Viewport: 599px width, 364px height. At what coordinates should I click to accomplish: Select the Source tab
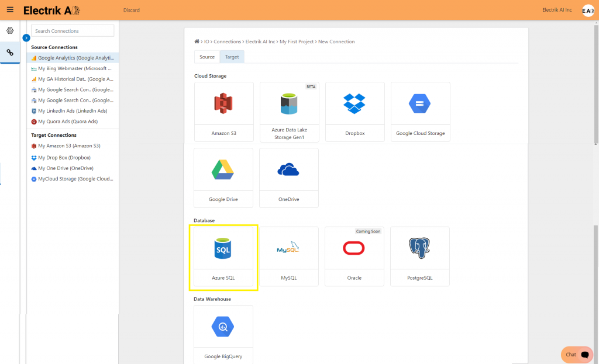(206, 57)
